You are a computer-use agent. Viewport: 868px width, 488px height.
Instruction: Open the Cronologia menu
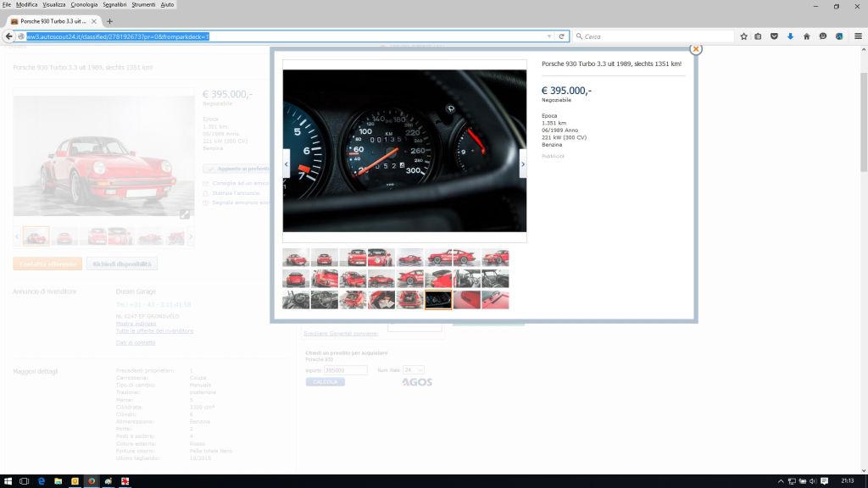84,4
